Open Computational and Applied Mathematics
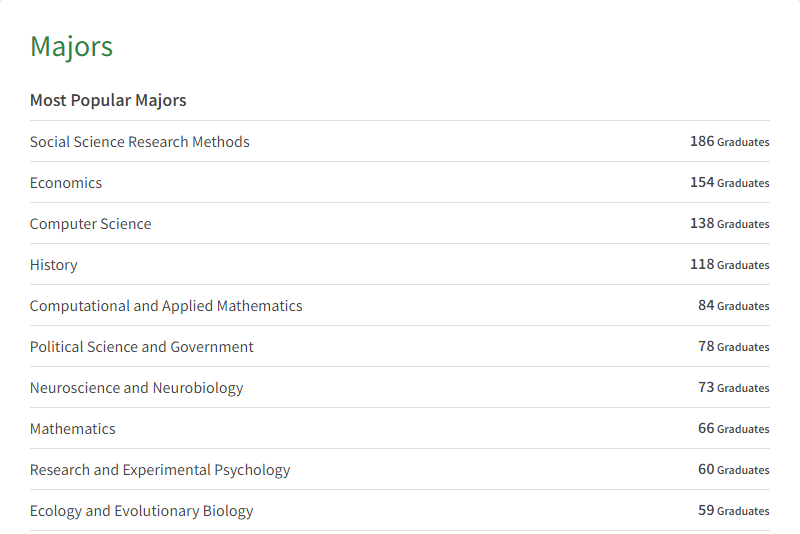Screen dimensions: 800x534 coord(166,306)
